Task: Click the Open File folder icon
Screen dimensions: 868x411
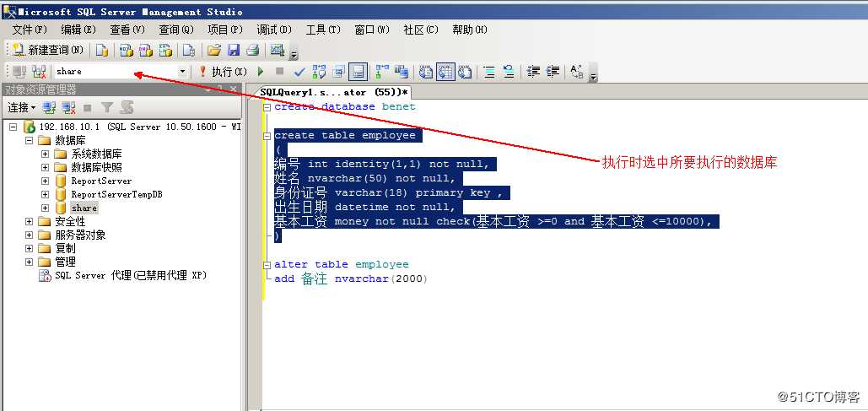Action: [214, 51]
